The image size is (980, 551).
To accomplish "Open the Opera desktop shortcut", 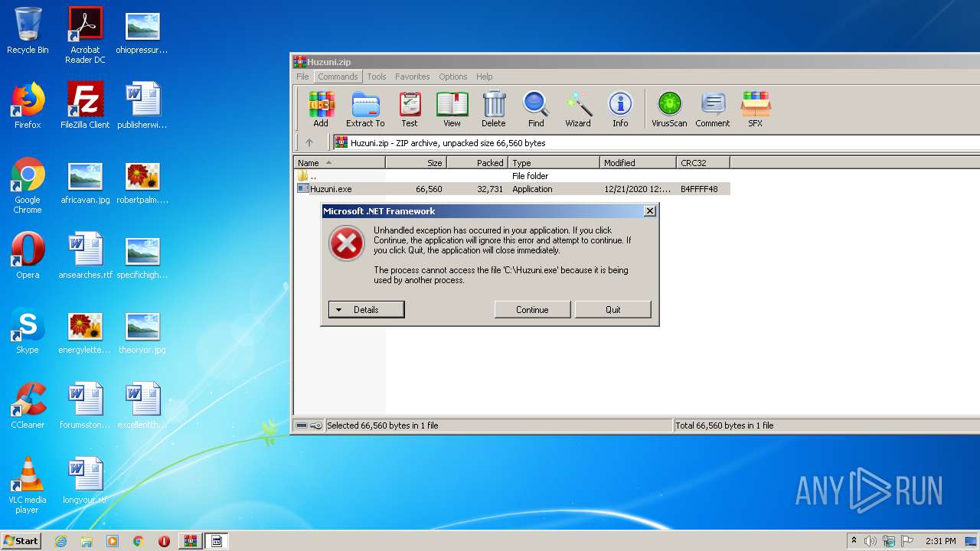I will pos(28,256).
